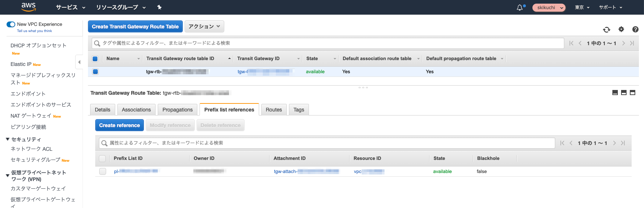Toggle the New VPC Experience switch
The height and width of the screenshot is (208, 644).
point(11,24)
